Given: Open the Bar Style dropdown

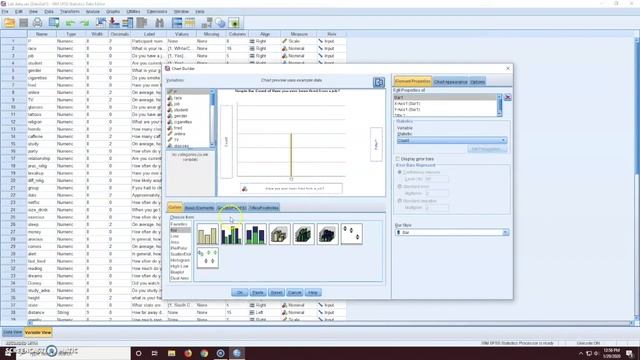Looking at the screenshot, I should point(452,232).
